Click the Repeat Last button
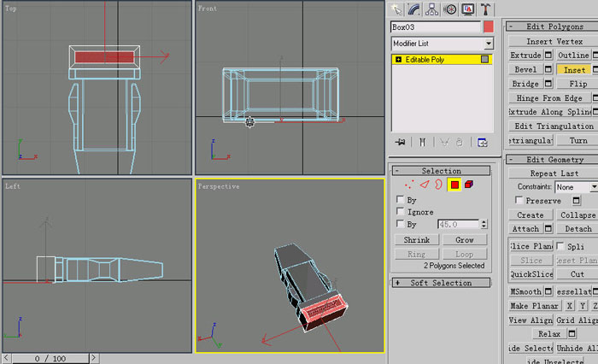Screen dimensions: 598x364 pos(554,173)
